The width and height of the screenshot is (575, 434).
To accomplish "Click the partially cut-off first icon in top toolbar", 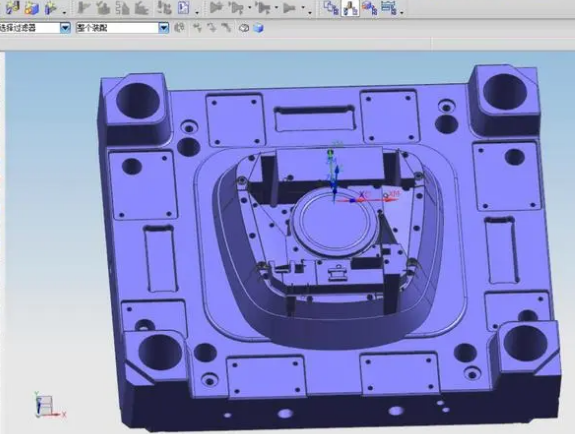I will [13, 7].
